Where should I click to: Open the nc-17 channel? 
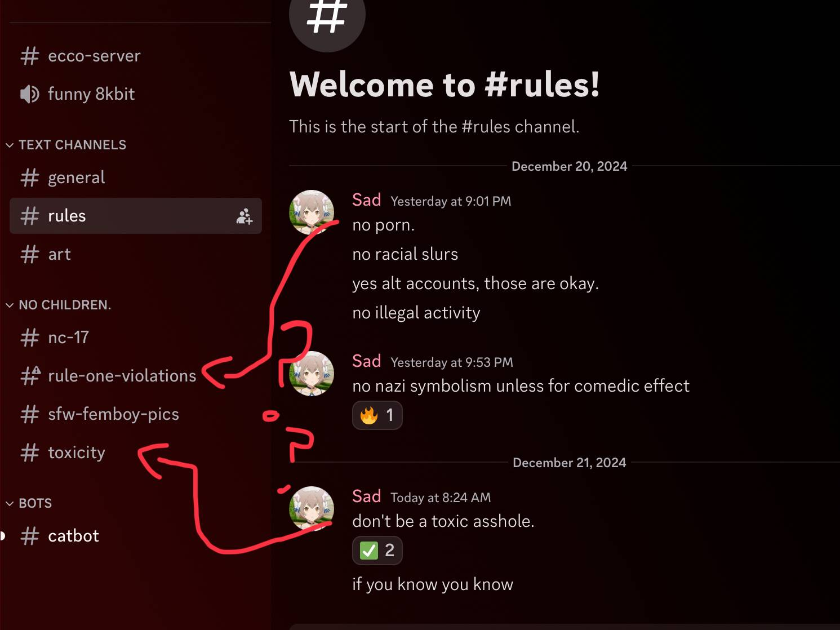[x=136, y=338]
